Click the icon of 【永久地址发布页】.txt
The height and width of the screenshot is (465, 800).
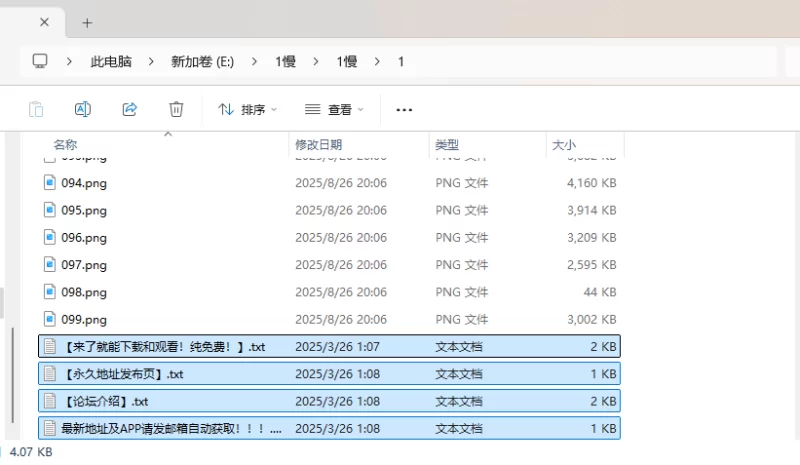(x=49, y=374)
